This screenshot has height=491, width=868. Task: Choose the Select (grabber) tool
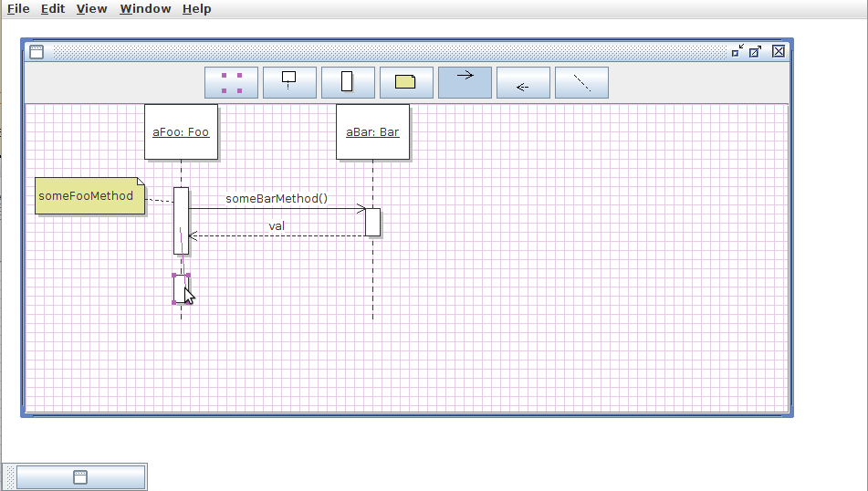[x=231, y=82]
